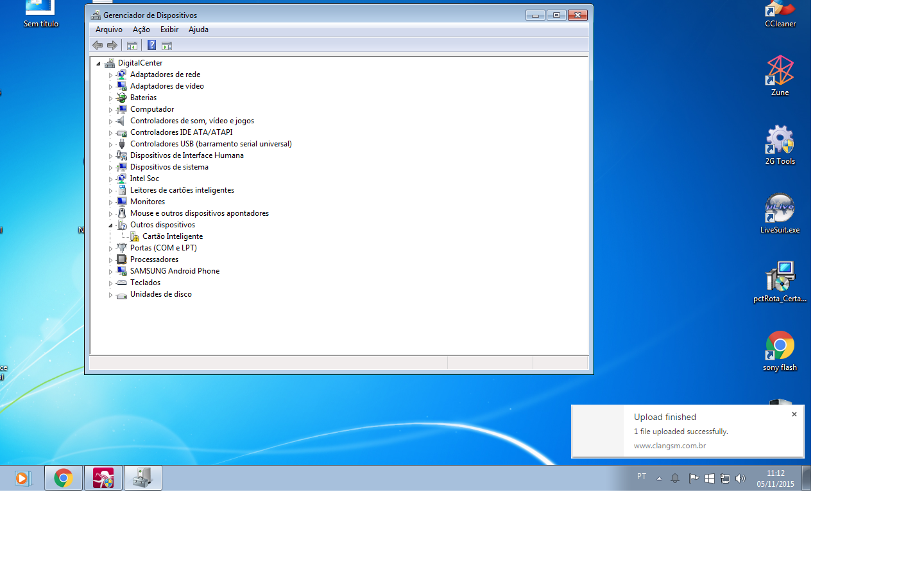
Task: Select Leitores de cartões inteligentes row
Action: click(182, 190)
